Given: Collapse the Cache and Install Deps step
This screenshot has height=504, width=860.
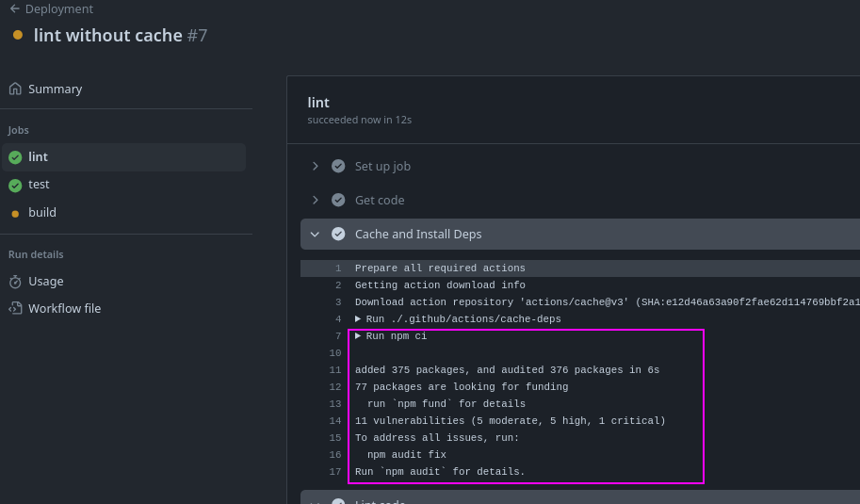Looking at the screenshot, I should click(x=316, y=235).
